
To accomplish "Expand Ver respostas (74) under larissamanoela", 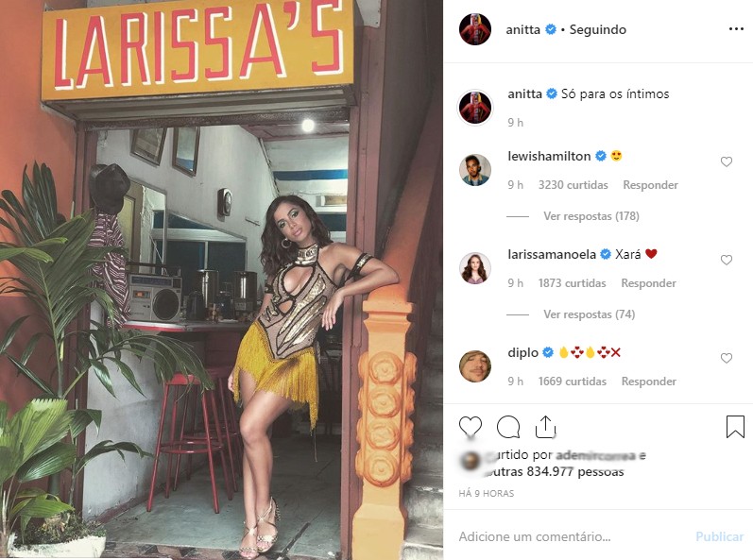I will [x=590, y=314].
